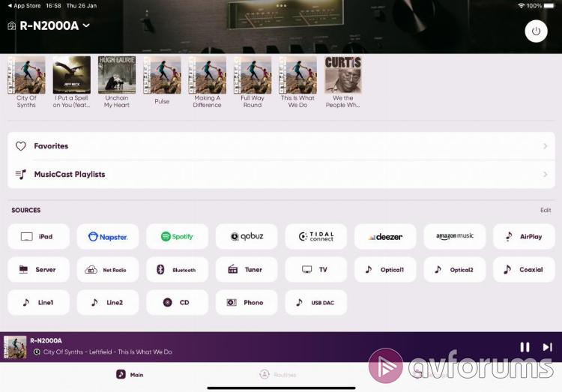Switch to the Routines tab
The height and width of the screenshot is (392, 562).
277,374
